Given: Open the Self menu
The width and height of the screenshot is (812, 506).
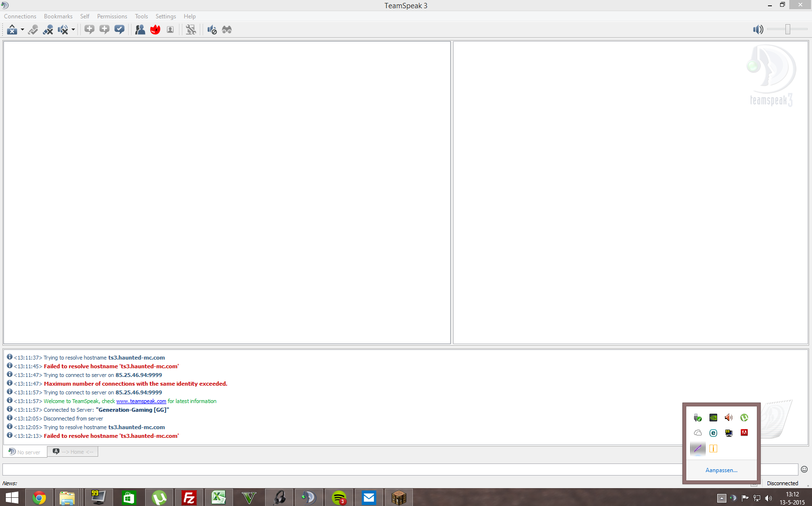Looking at the screenshot, I should (x=85, y=16).
